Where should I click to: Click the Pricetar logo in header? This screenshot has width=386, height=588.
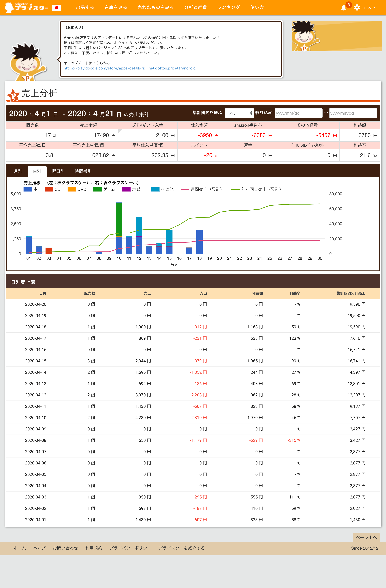[27, 7]
